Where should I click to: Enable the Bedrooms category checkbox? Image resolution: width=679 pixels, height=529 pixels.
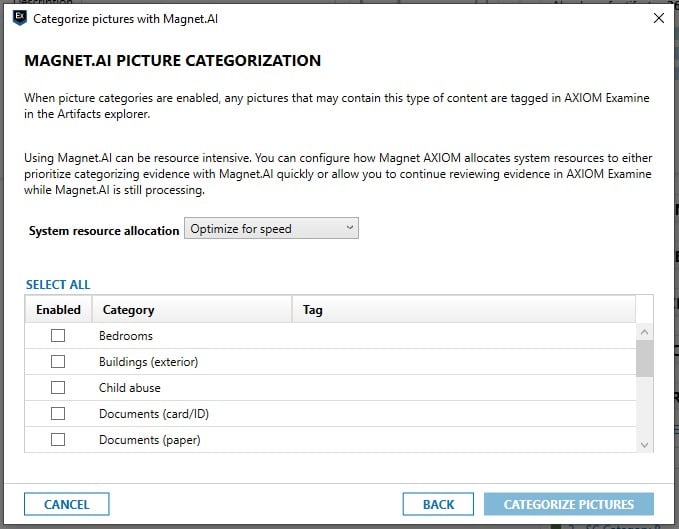(58, 335)
